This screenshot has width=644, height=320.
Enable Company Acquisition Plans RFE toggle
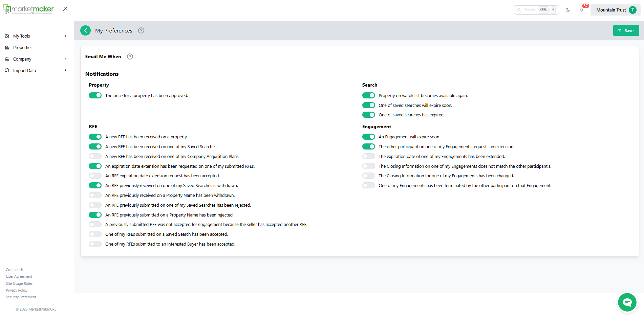95,156
